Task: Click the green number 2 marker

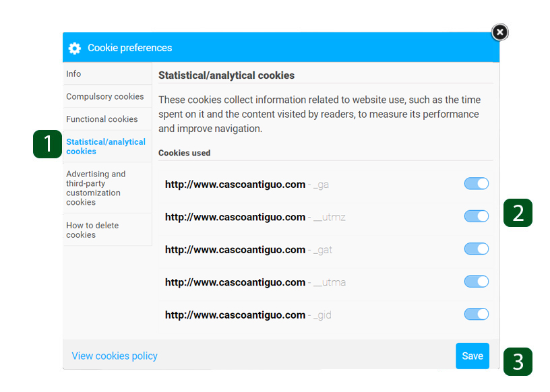Action: (x=518, y=213)
